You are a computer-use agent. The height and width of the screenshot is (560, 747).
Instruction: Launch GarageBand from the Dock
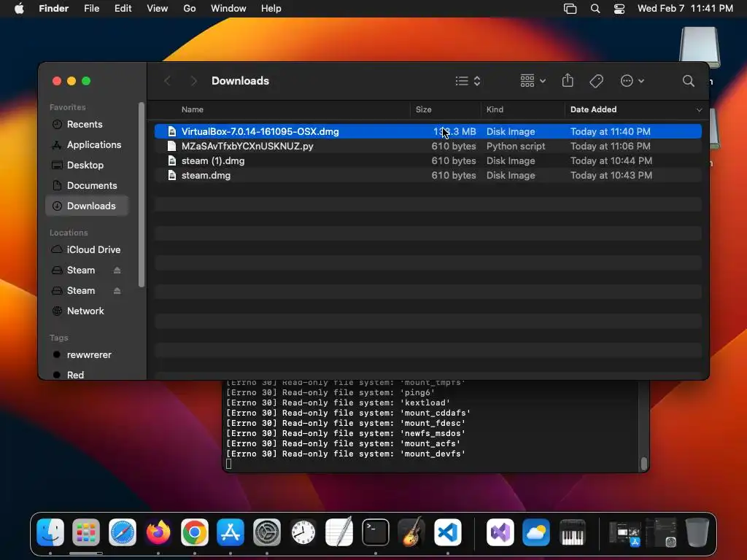pos(411,532)
